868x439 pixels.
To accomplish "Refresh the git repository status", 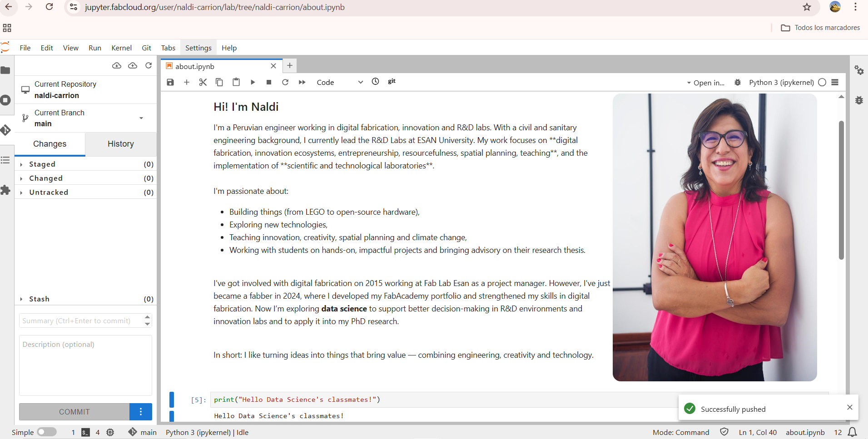I will pyautogui.click(x=149, y=66).
